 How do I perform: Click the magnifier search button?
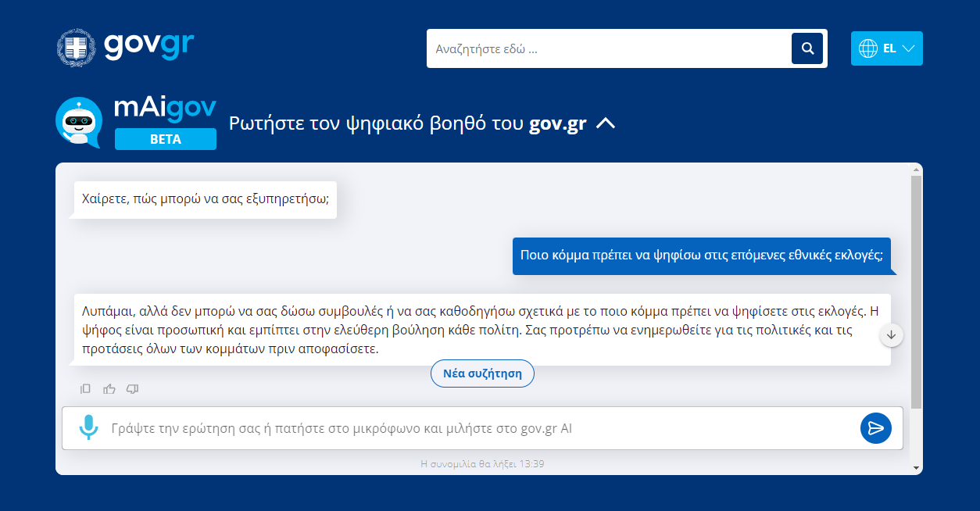coord(807,48)
